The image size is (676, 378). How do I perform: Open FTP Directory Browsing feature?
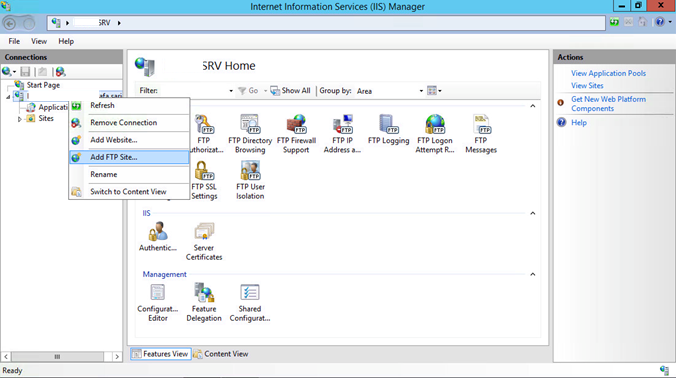pos(250,134)
